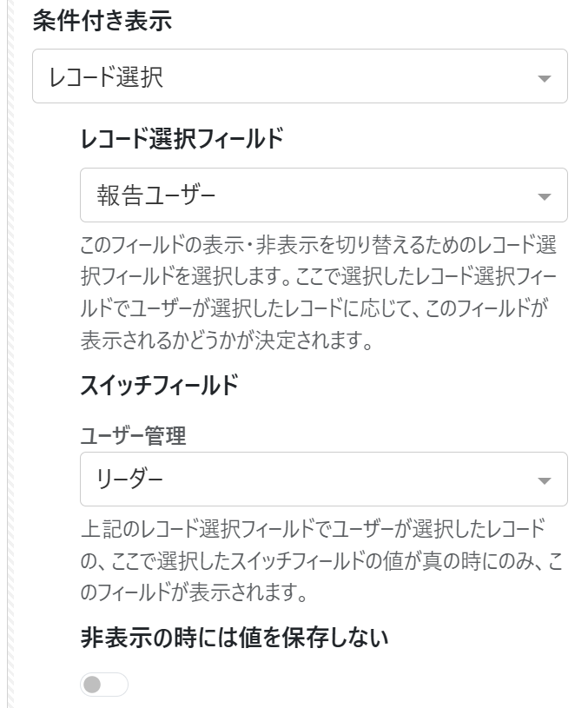This screenshot has height=708, width=588.
Task: Click the 条件付き表示 section heading
Action: [x=102, y=23]
